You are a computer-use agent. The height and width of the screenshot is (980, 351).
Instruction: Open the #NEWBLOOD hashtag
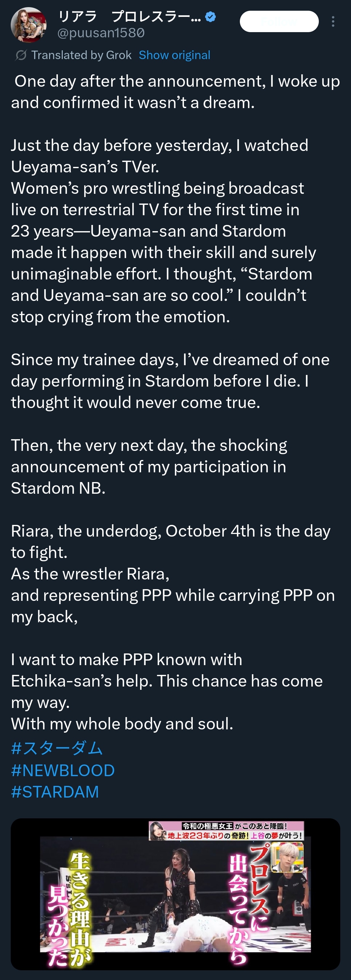click(x=63, y=770)
